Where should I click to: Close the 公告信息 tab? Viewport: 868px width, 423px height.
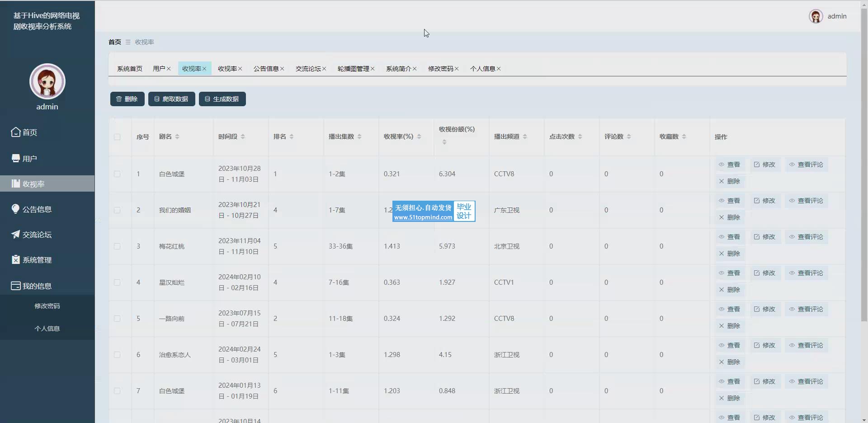[282, 69]
